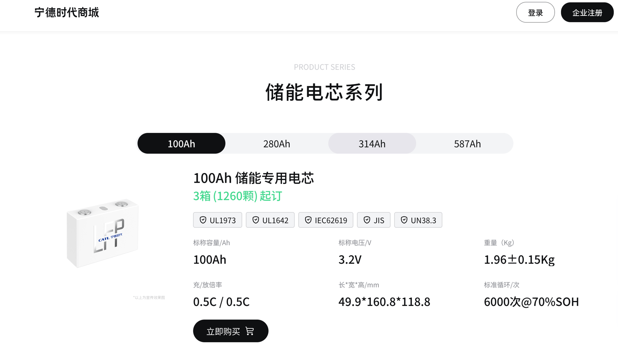
Task: Click the 充/放倍率 label
Action: (x=208, y=285)
